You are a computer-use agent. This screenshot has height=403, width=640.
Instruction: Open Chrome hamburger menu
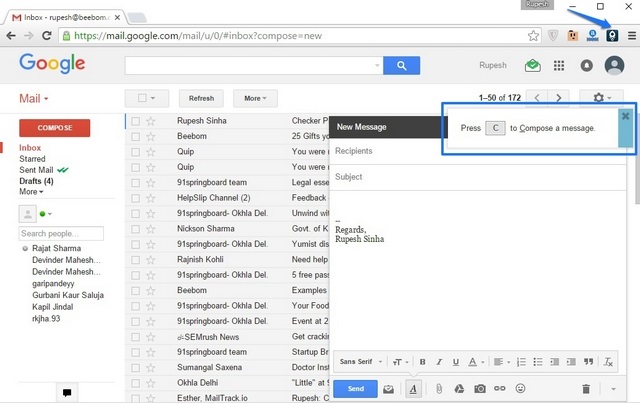632,36
